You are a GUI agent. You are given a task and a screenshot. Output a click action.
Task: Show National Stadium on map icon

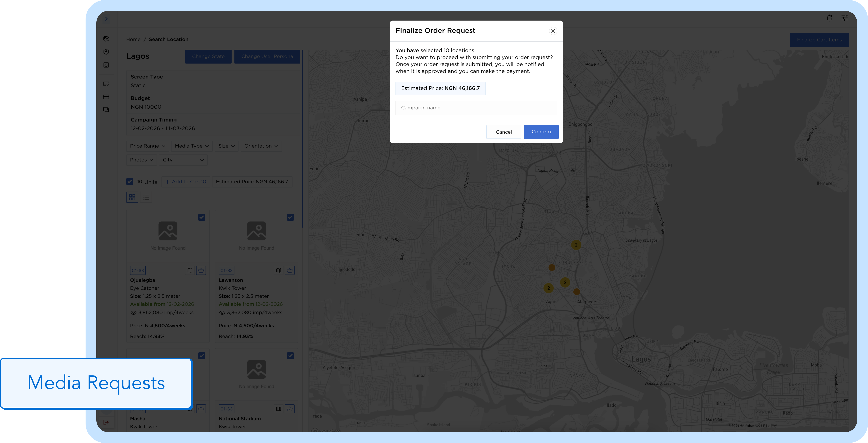pyautogui.click(x=278, y=409)
